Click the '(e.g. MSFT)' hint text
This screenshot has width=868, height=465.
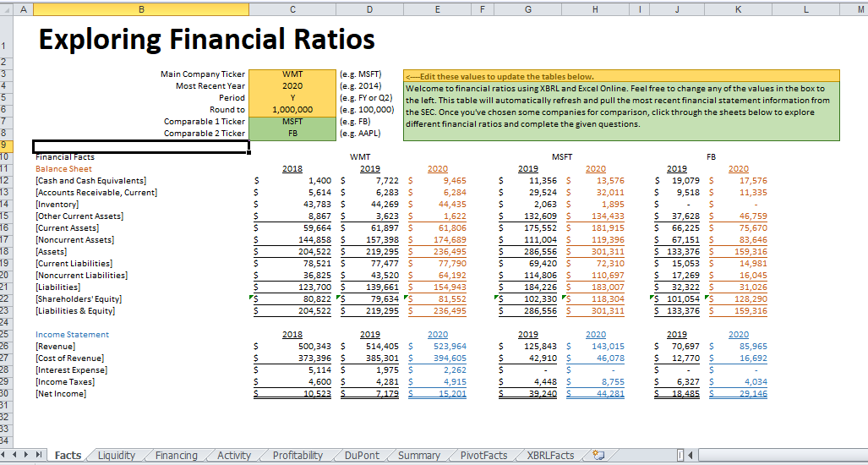360,74
